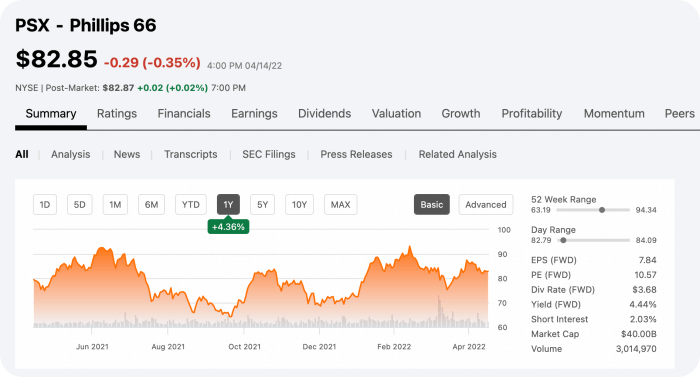Image resolution: width=700 pixels, height=377 pixels.
Task: Open the Ratings tab
Action: (117, 113)
